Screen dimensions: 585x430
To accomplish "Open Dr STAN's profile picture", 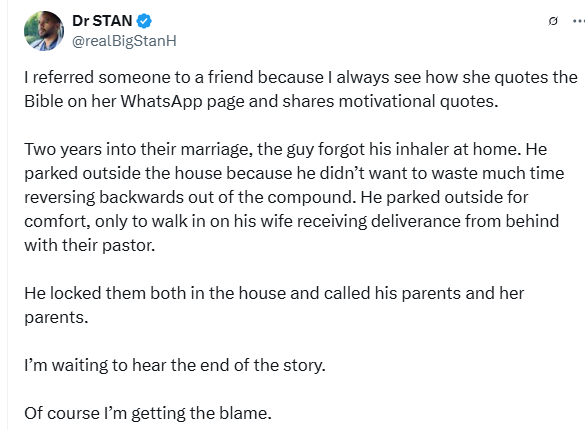I will coord(44,31).
